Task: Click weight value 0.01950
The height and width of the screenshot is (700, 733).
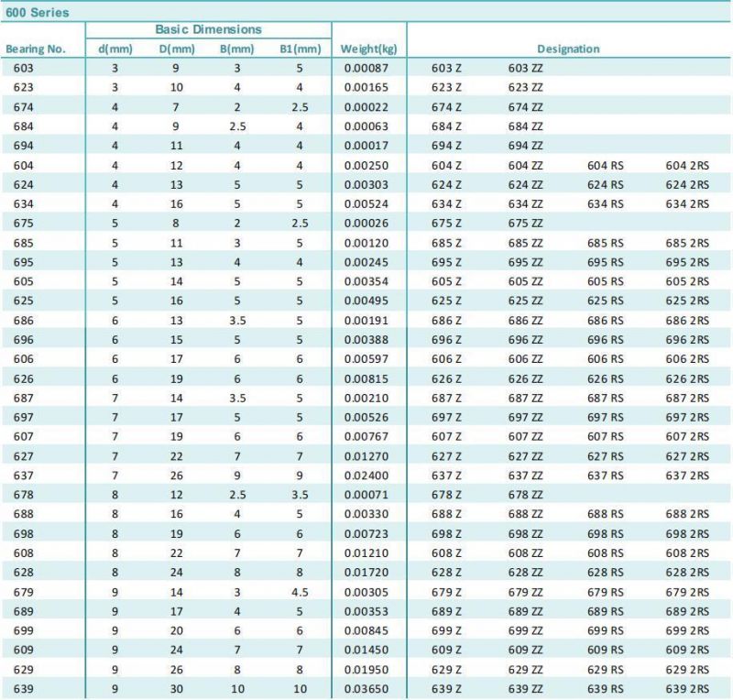Action: (366, 670)
